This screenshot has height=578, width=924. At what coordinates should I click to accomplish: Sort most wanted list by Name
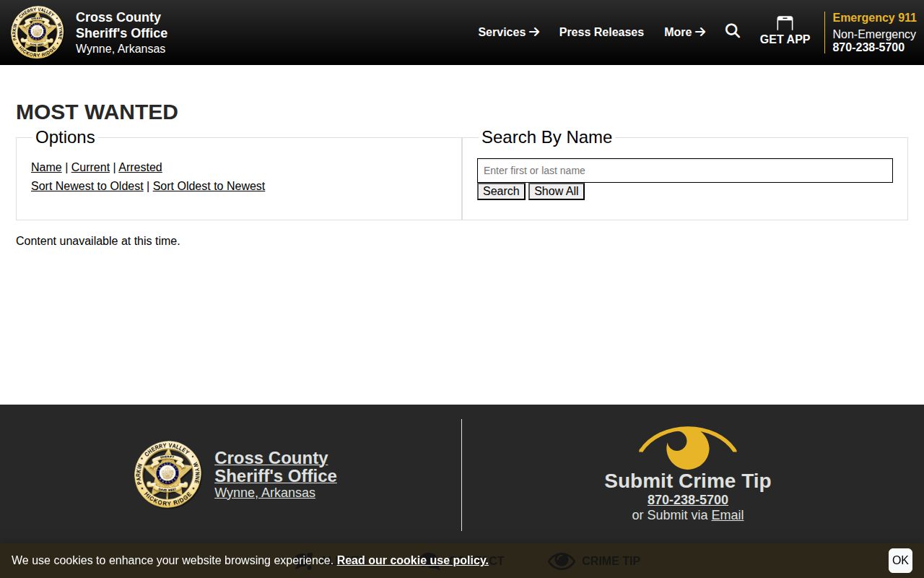(x=46, y=167)
